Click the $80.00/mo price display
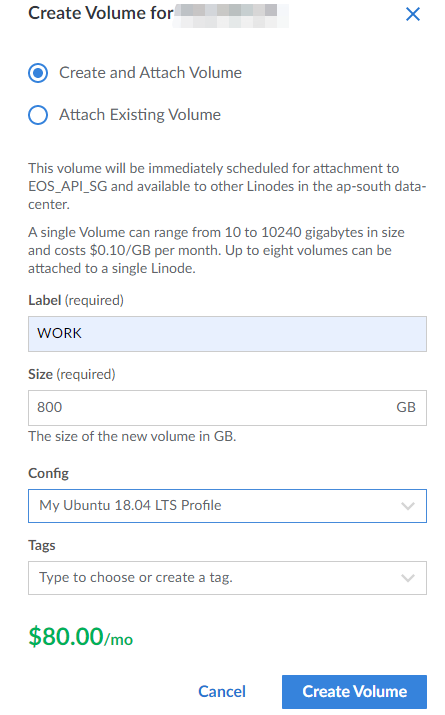Screen dimensions: 445x715 click(80, 637)
